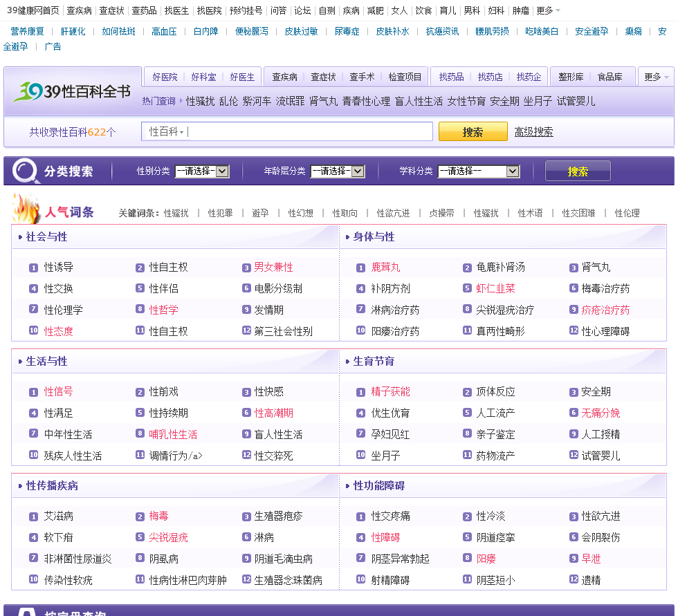The width and height of the screenshot is (678, 616).
Task: Expand the 更多 menu in top navigation
Action: click(548, 11)
